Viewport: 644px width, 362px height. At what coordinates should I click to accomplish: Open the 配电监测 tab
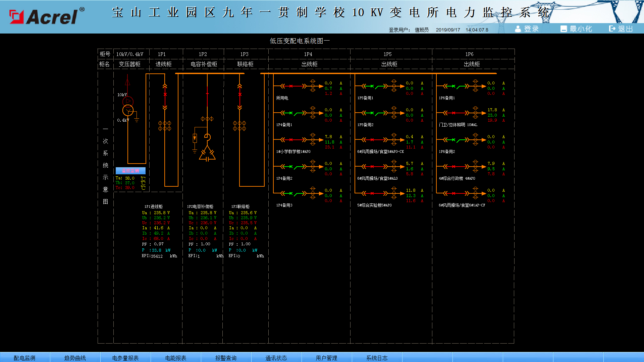click(x=24, y=358)
